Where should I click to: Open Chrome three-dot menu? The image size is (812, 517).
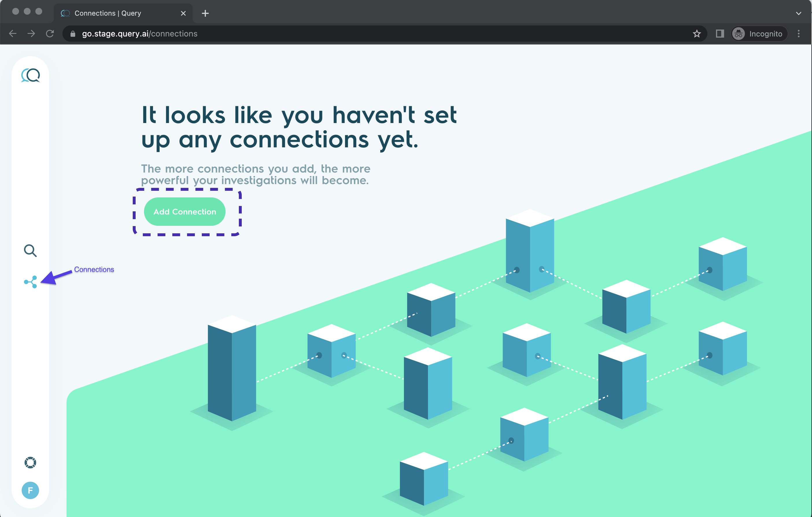click(798, 34)
